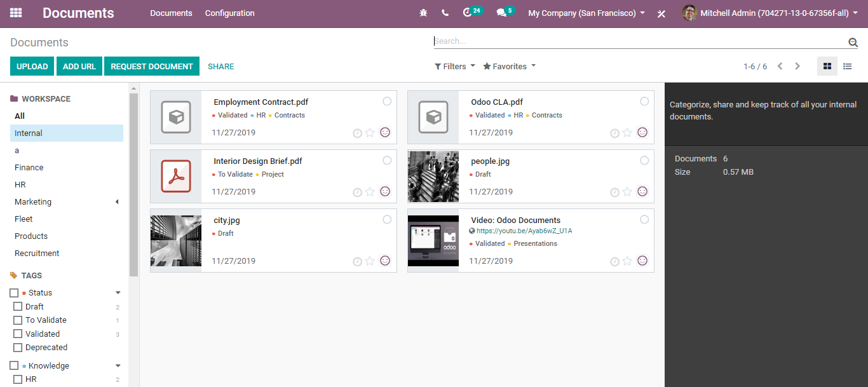Open the people.jpg thumbnail
This screenshot has height=387, width=868.
click(x=433, y=177)
